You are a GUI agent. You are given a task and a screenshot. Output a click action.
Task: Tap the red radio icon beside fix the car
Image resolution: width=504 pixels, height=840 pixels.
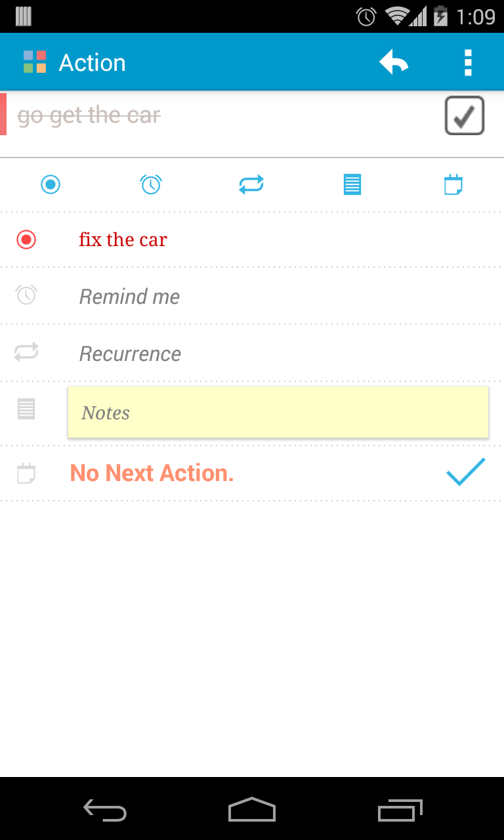pos(26,240)
